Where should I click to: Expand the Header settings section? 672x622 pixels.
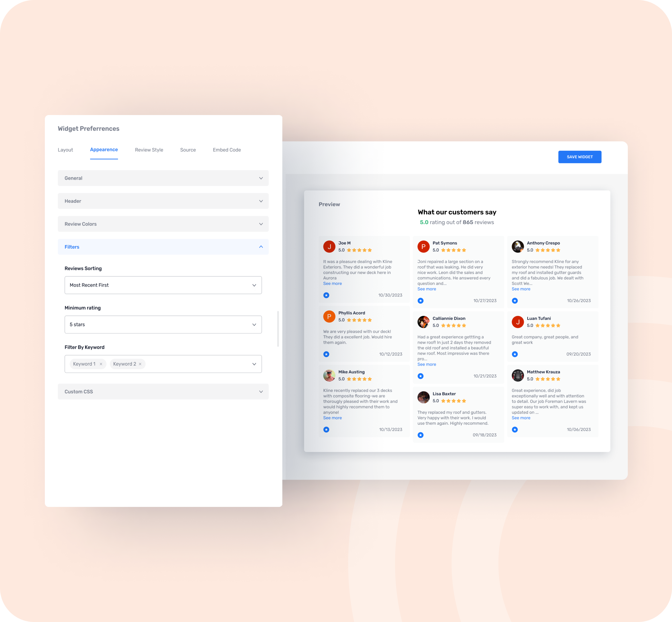(x=163, y=201)
